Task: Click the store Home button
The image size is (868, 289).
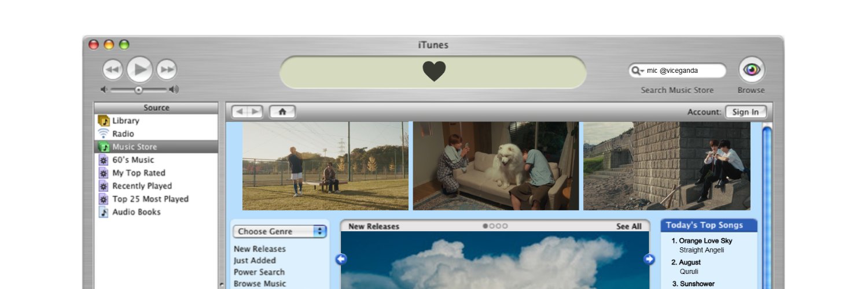Action: pyautogui.click(x=282, y=112)
